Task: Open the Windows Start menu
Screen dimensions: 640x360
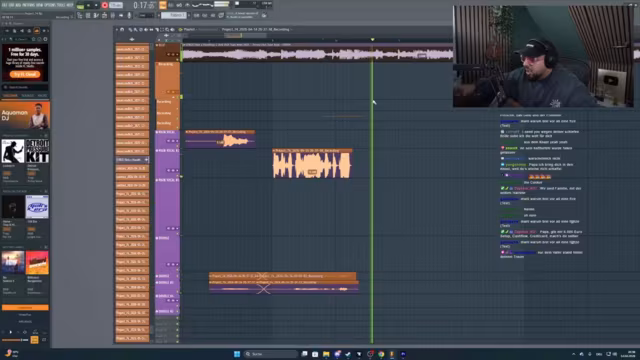Action: click(237, 354)
